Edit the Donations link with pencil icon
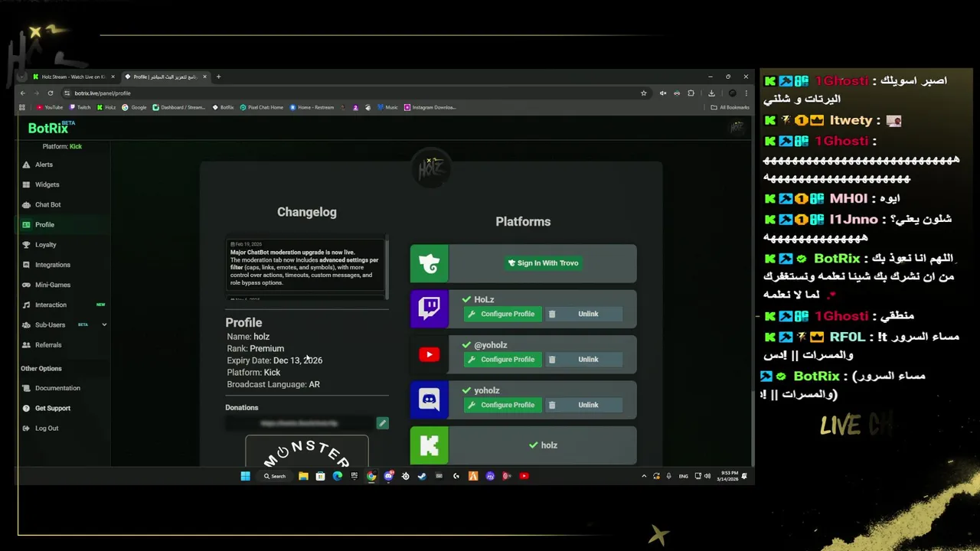Screen dimensions: 980x551 coord(382,422)
